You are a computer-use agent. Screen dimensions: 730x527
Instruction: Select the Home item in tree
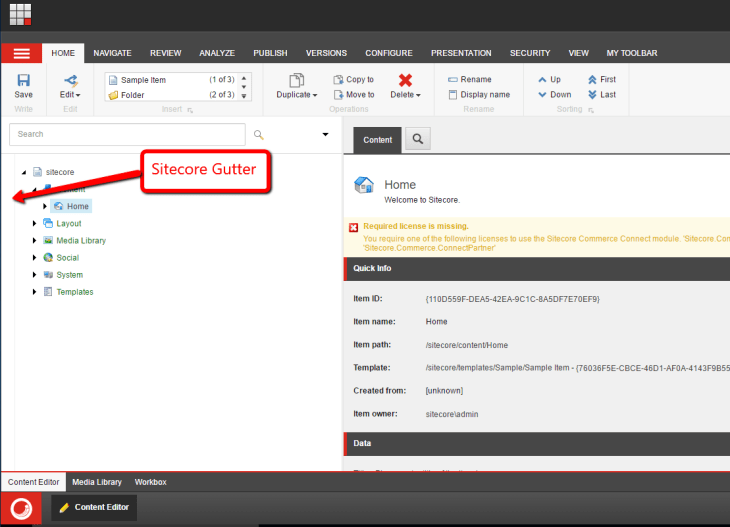[72, 206]
